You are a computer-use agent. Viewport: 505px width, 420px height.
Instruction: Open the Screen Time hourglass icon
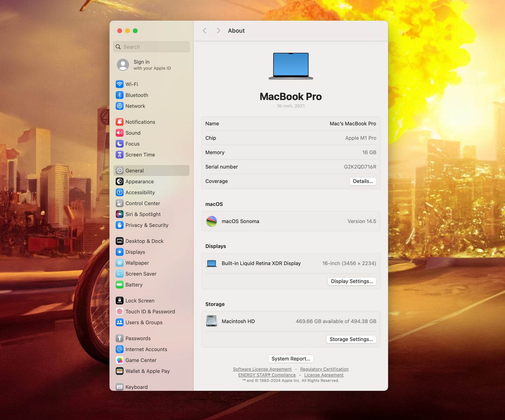[120, 154]
